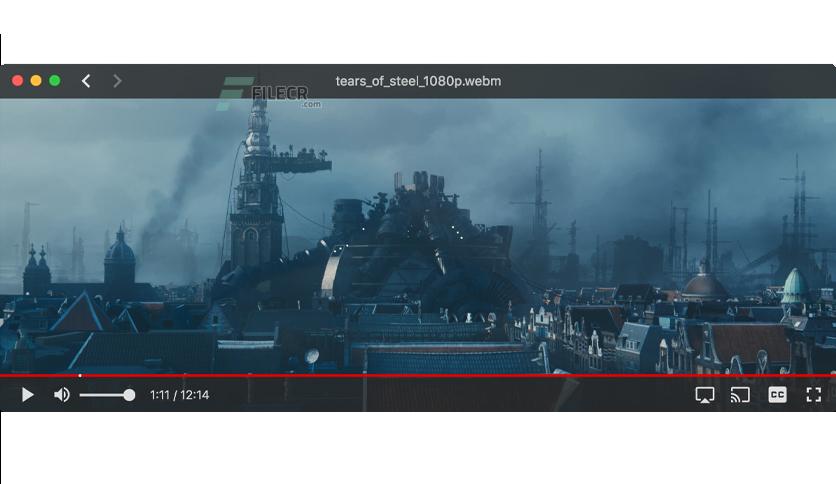
Task: Start video playback with the play button
Action: pyautogui.click(x=28, y=395)
